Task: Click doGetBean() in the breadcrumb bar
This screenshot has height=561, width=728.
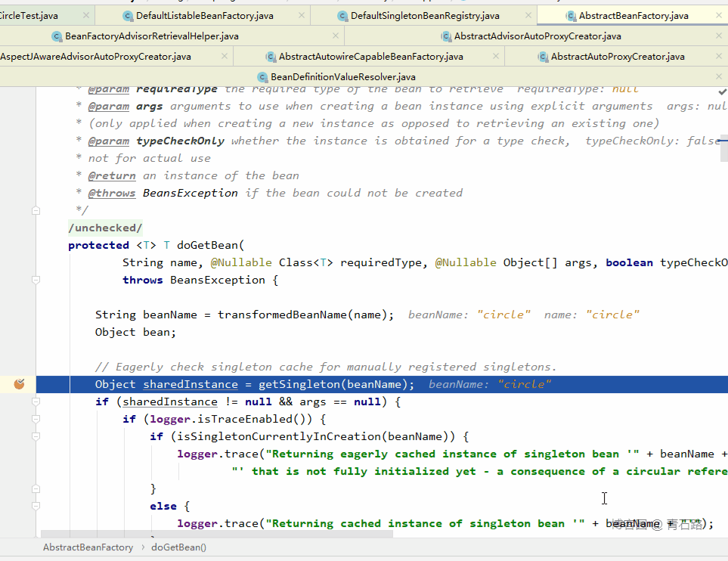Action: pos(178,547)
